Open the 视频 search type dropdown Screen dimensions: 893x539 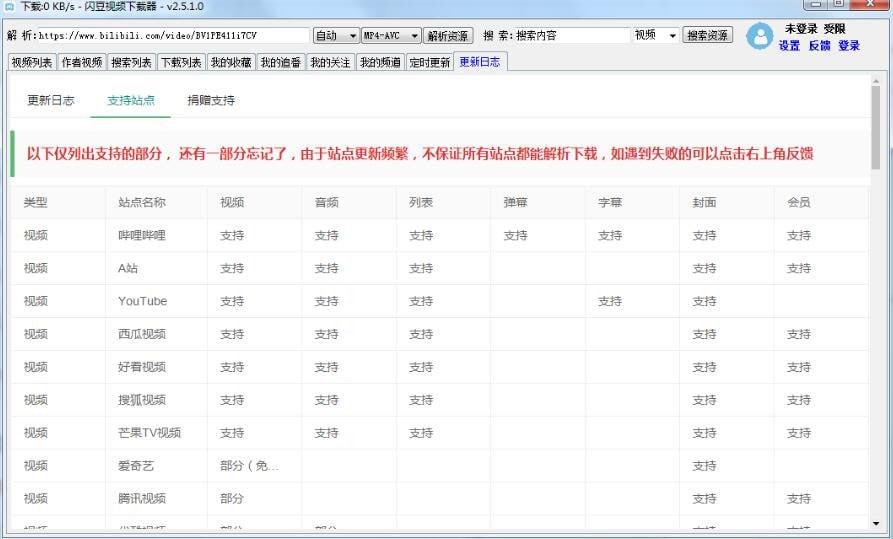point(655,35)
